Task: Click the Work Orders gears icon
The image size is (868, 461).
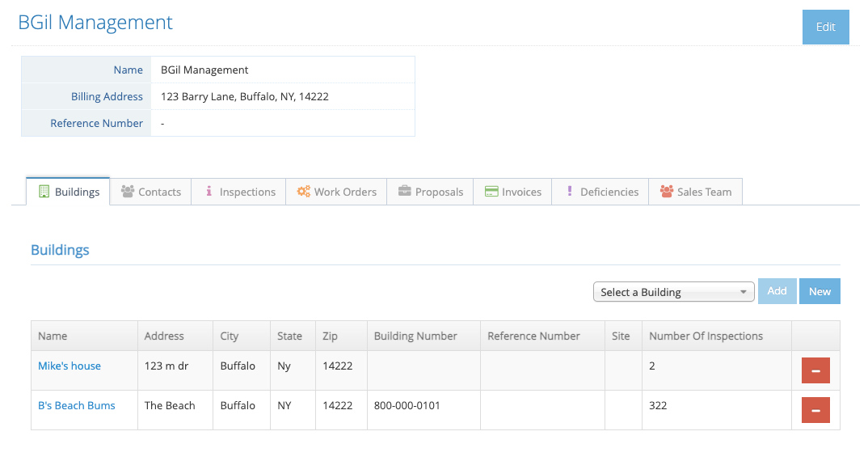Action: click(x=303, y=191)
